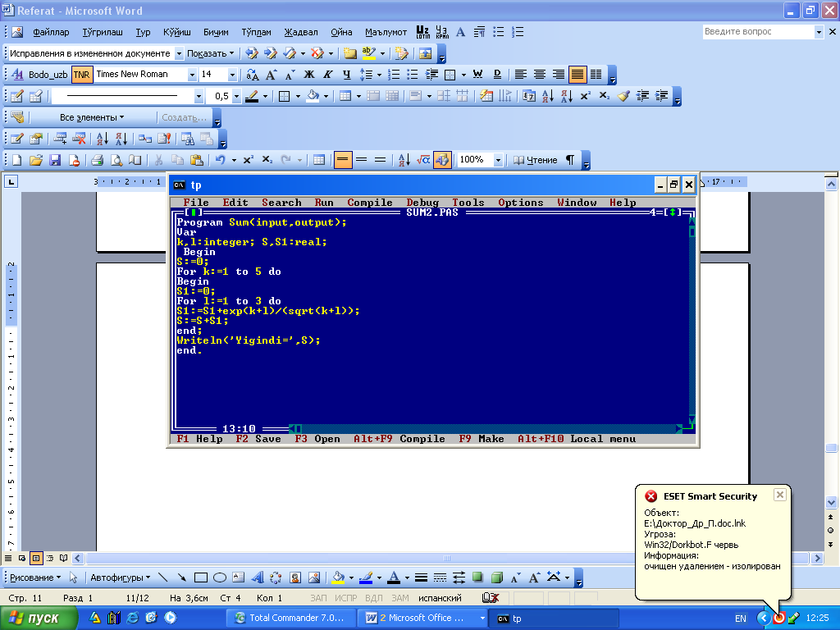Click the Save floppy disk icon

55,160
